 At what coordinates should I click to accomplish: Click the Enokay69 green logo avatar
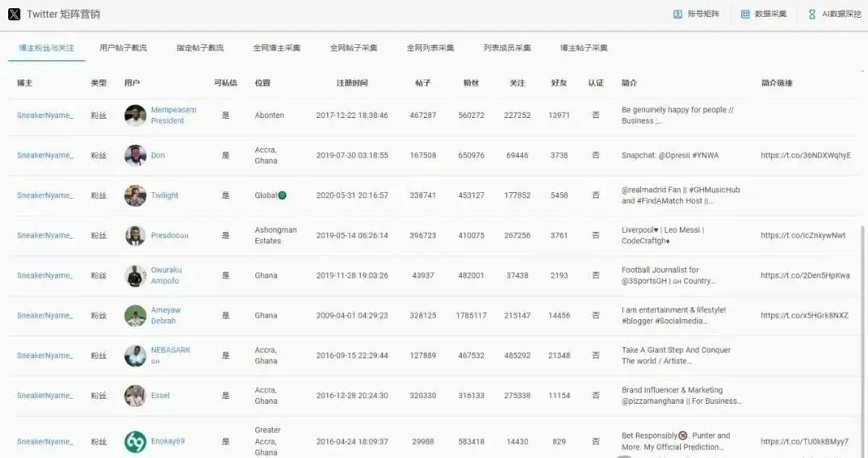tap(135, 441)
